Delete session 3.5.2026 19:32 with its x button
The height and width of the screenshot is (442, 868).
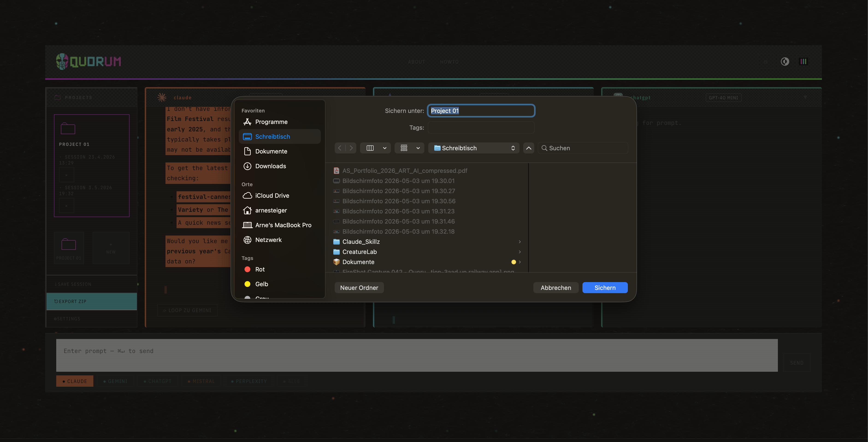[x=66, y=206]
